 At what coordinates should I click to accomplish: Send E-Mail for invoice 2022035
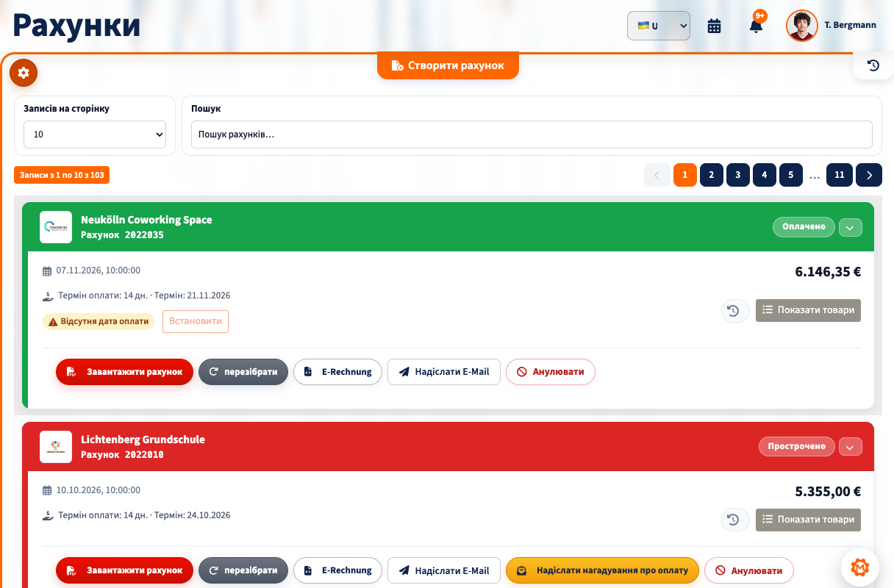point(444,372)
